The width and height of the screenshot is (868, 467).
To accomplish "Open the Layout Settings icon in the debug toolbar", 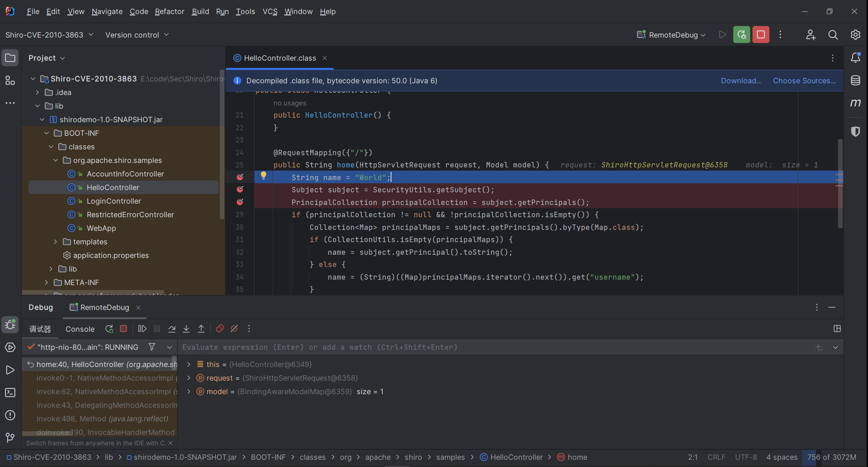I will click(837, 329).
